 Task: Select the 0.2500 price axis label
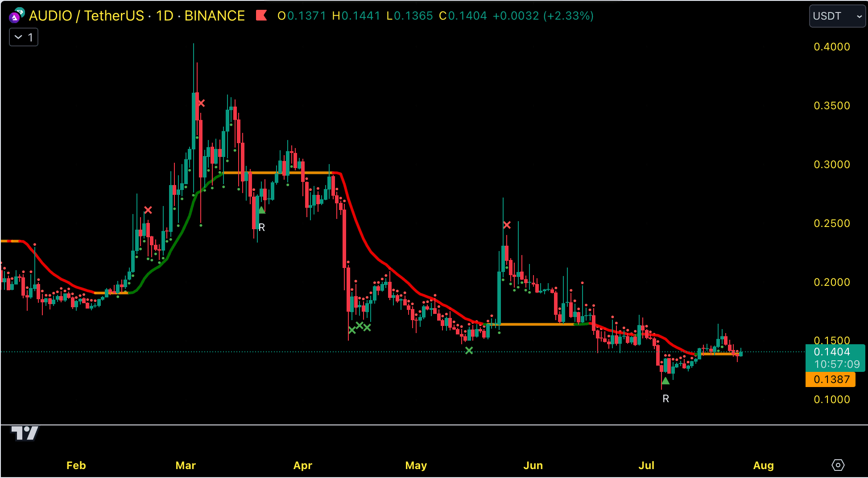tap(832, 223)
